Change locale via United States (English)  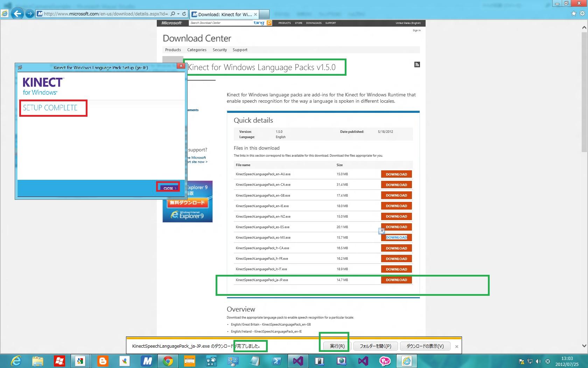pyautogui.click(x=408, y=23)
